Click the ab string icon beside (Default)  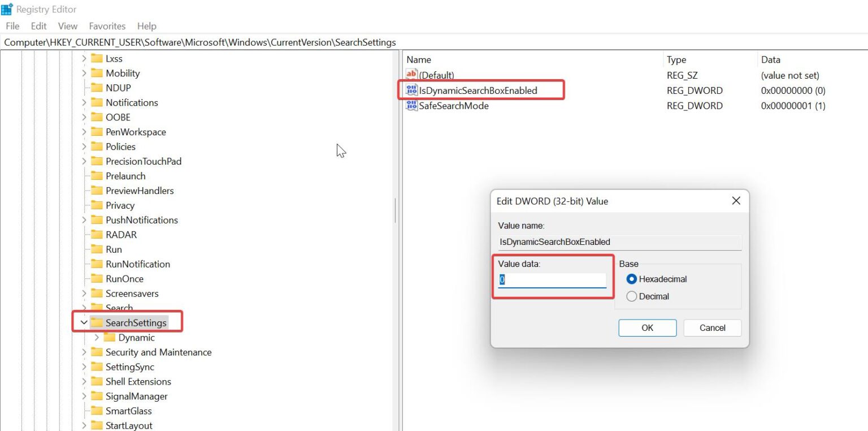click(410, 75)
